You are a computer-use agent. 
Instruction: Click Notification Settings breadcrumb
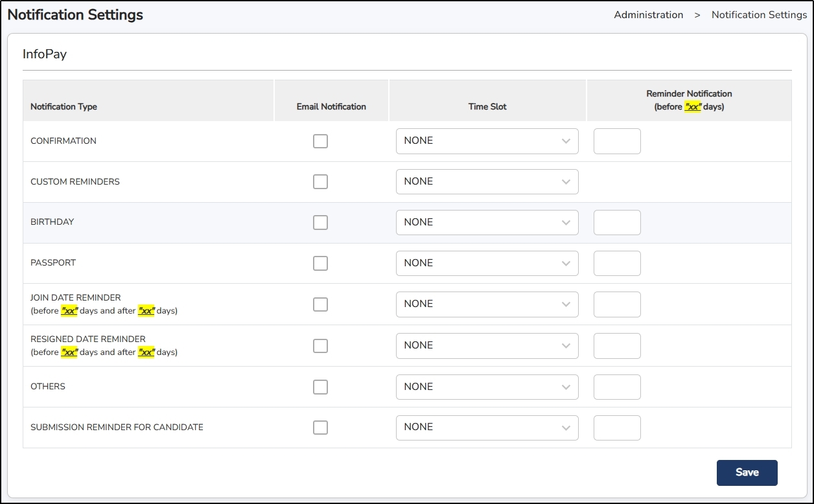pos(759,15)
